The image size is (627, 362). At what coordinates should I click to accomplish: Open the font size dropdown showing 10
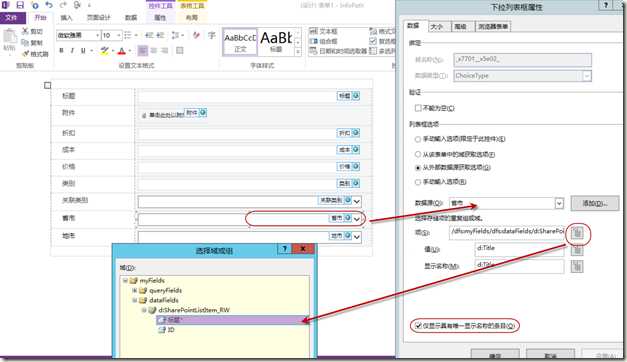118,36
